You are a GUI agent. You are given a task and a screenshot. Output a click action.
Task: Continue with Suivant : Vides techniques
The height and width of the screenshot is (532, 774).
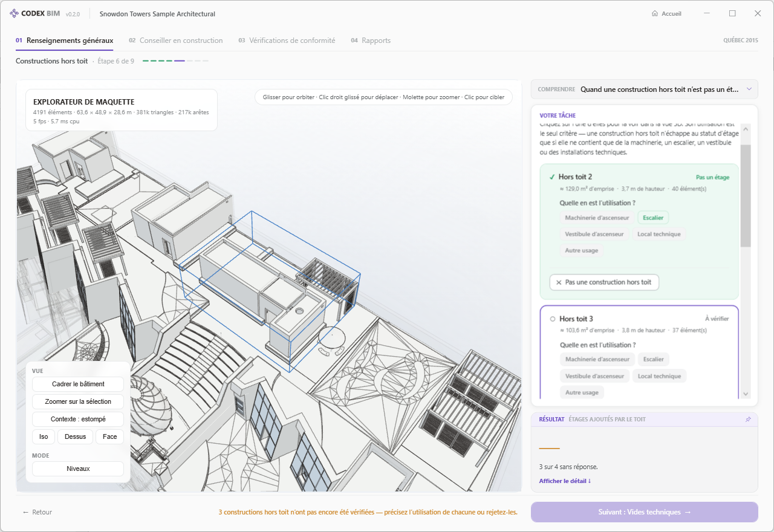click(x=644, y=512)
